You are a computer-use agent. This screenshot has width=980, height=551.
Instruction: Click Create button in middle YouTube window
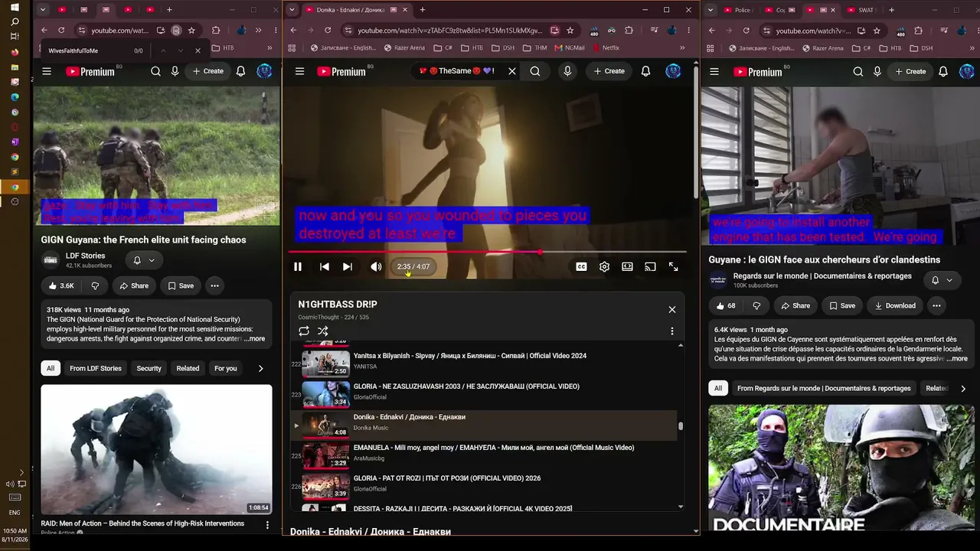tap(609, 71)
